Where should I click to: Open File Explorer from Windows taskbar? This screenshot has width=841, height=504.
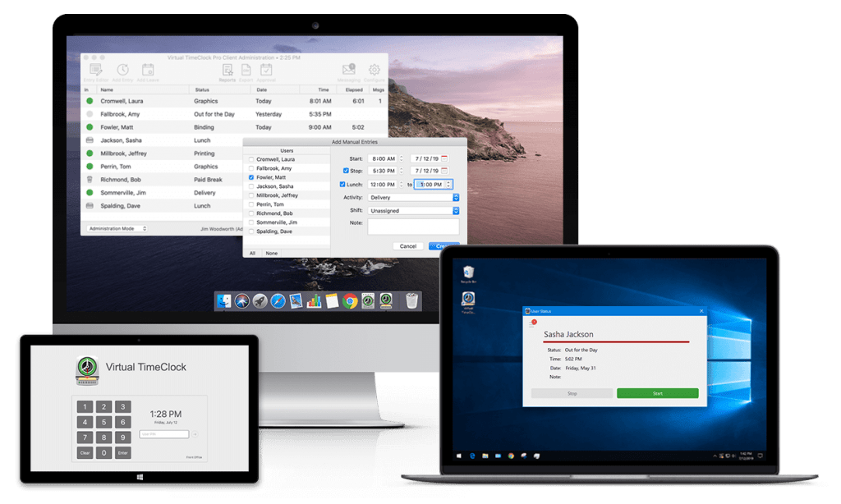485,456
